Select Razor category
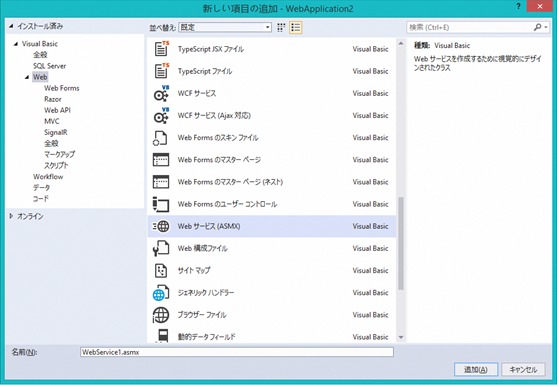 click(x=53, y=99)
